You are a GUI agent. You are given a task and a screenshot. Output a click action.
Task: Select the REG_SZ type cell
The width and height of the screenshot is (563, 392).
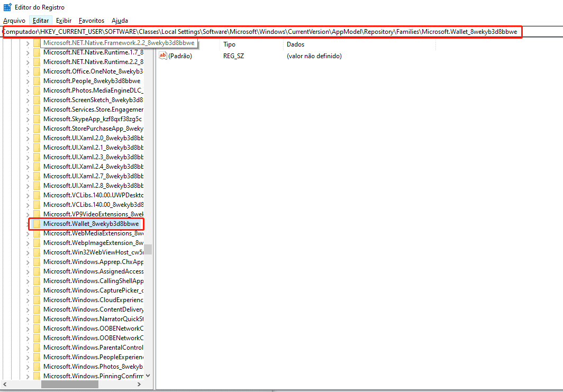coord(234,56)
